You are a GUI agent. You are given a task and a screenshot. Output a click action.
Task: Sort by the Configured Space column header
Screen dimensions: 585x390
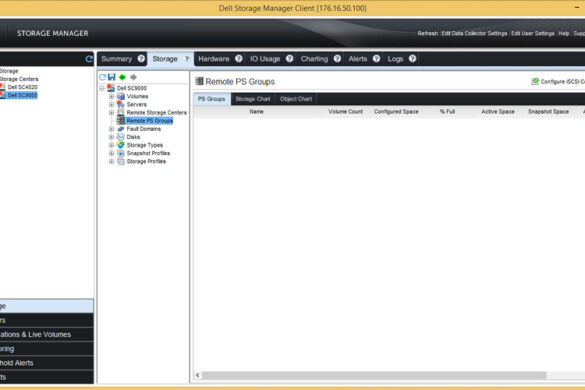point(396,112)
